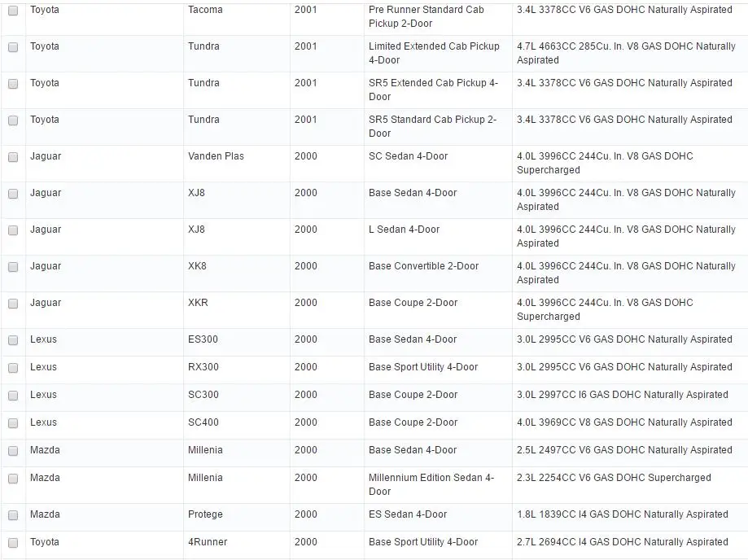Click 'Mazda' make in Protege row
The image size is (748, 560).
(x=45, y=514)
